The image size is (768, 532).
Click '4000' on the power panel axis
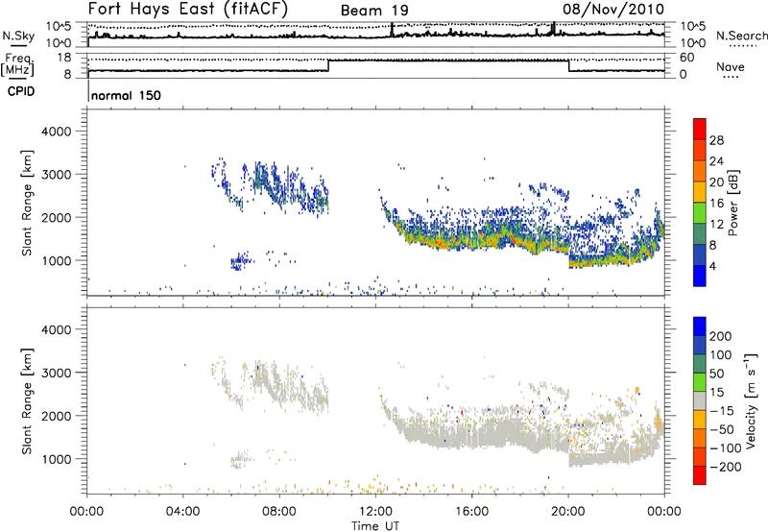click(x=56, y=132)
